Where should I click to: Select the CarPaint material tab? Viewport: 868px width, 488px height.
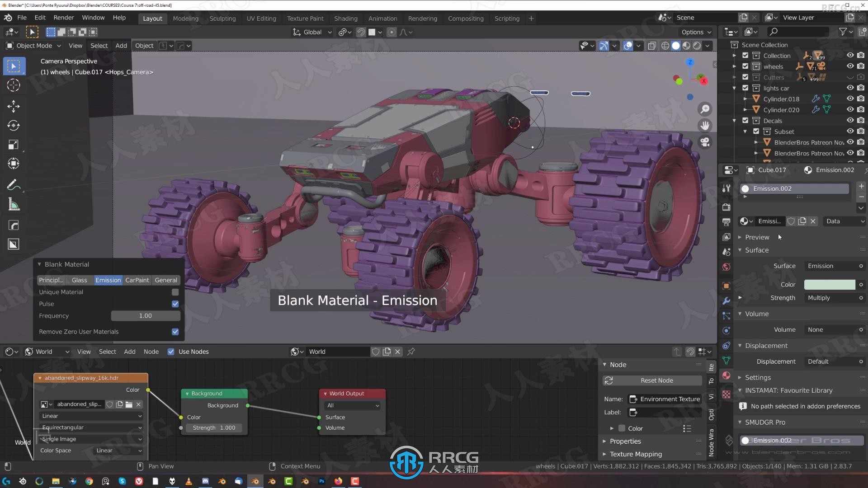click(x=137, y=280)
